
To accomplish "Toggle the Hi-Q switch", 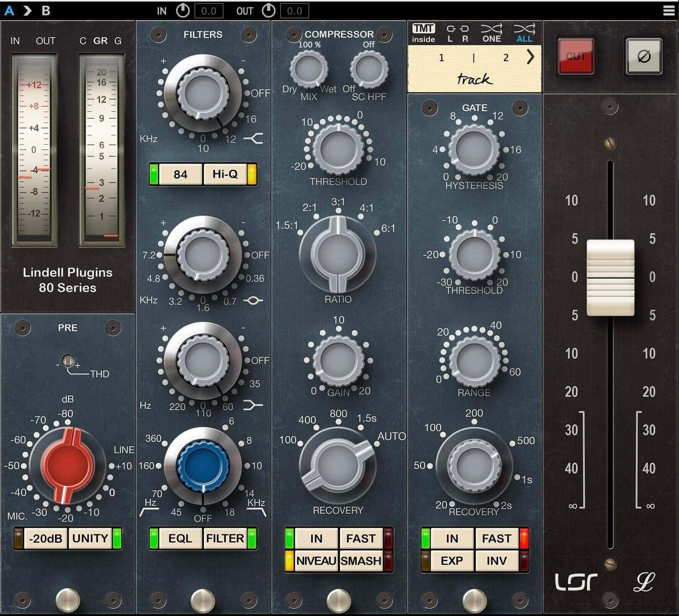I will [x=225, y=174].
